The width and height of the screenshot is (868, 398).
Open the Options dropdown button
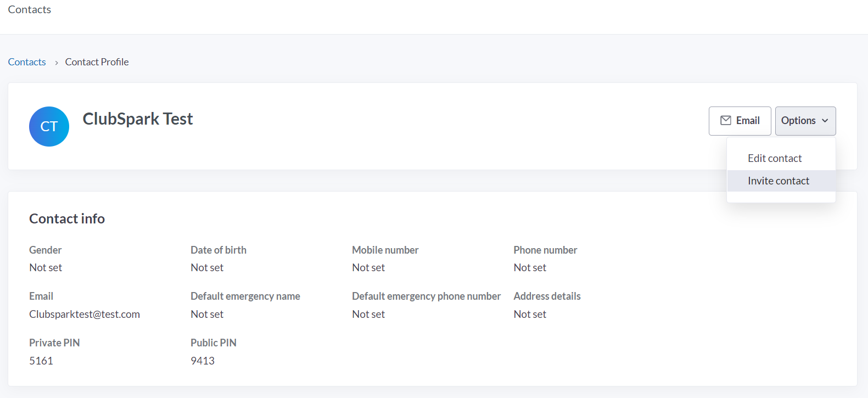(x=805, y=121)
